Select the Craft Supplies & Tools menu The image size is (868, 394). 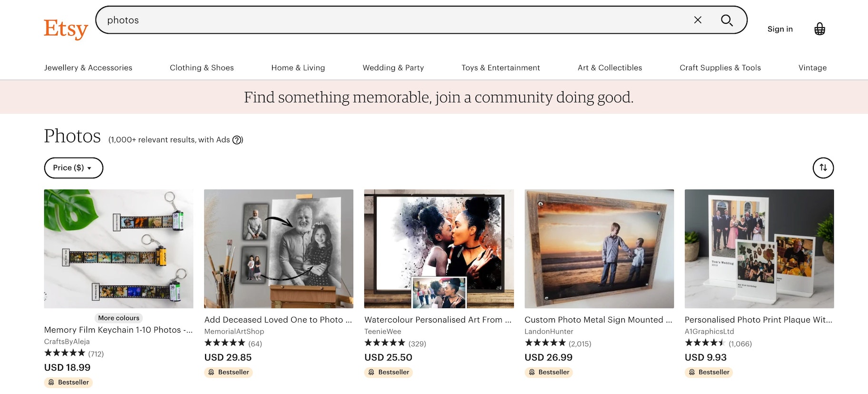tap(720, 68)
